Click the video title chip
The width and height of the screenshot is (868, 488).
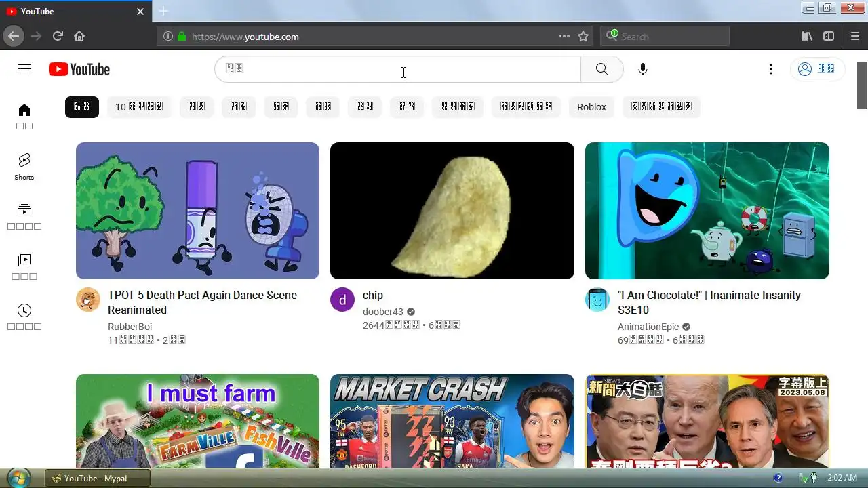(x=373, y=295)
